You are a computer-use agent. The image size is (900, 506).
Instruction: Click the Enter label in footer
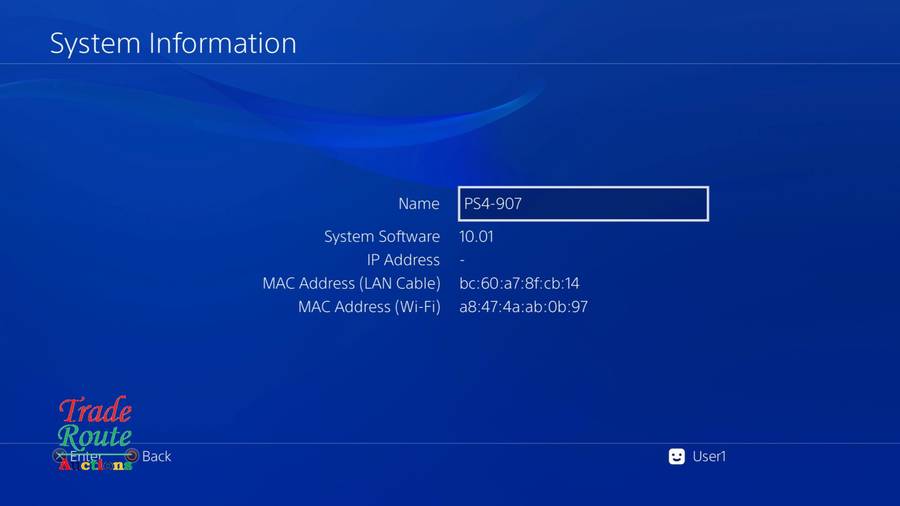click(x=86, y=456)
